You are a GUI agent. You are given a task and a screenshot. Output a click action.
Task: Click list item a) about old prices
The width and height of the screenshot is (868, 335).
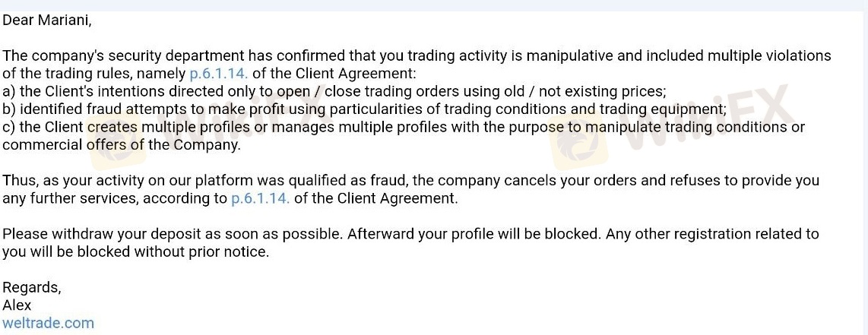(334, 91)
